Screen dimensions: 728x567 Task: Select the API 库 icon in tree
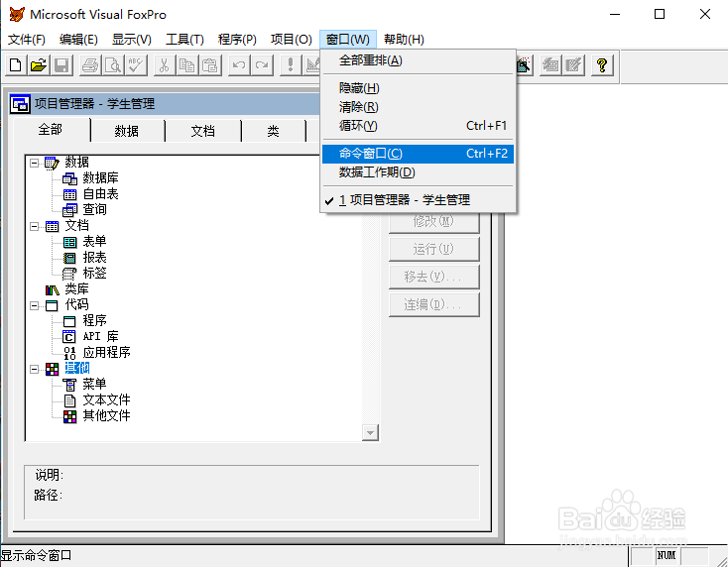tap(69, 336)
